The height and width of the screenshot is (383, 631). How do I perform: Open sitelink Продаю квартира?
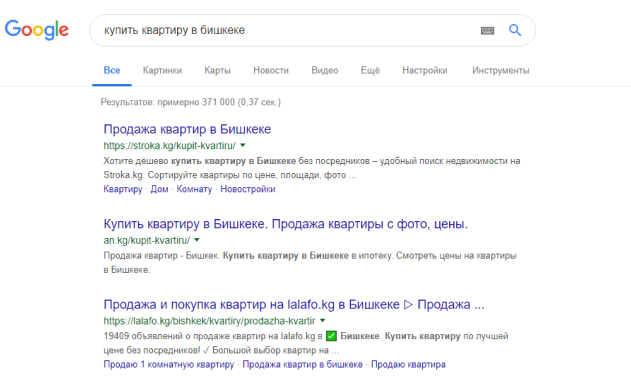408,364
